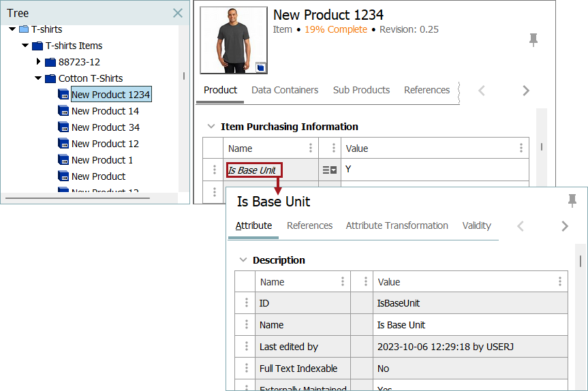Collapse the Item Purchasing Information section
The height and width of the screenshot is (391, 588).
point(211,127)
